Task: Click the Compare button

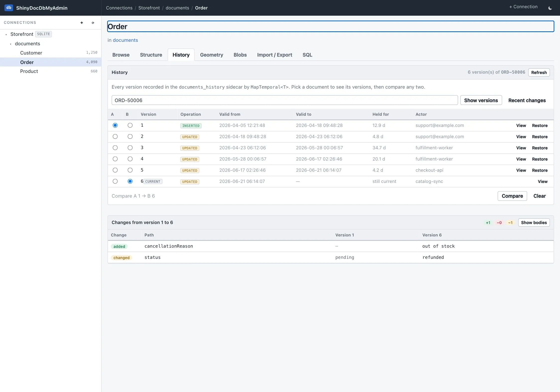Action: point(512,196)
